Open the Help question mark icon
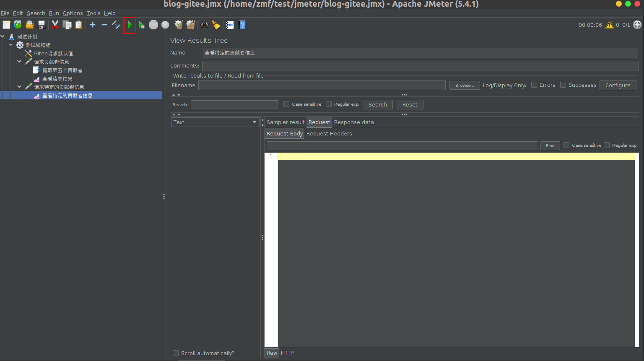Image resolution: width=644 pixels, height=361 pixels. pyautogui.click(x=242, y=25)
